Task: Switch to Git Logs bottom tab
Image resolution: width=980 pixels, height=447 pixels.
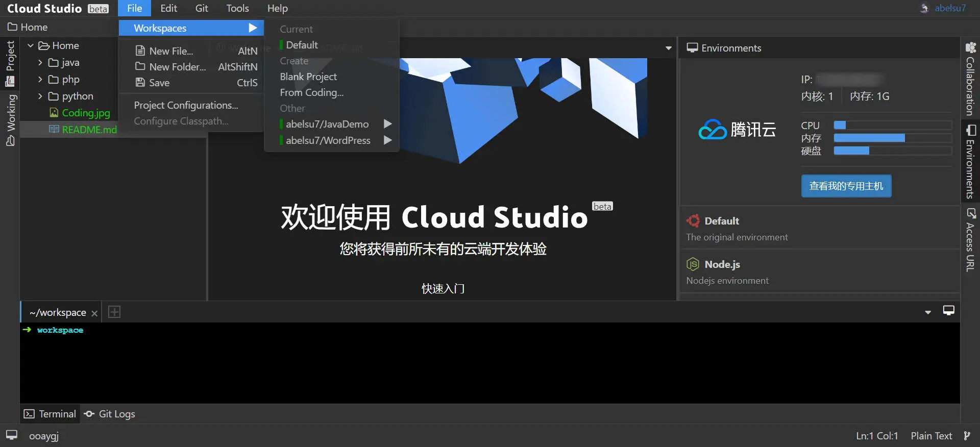Action: click(x=110, y=414)
